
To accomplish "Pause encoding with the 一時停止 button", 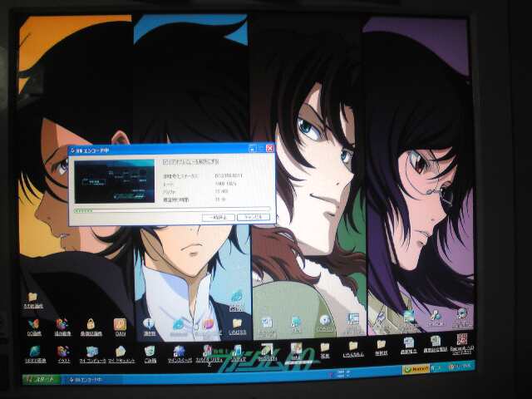I will pyautogui.click(x=218, y=217).
